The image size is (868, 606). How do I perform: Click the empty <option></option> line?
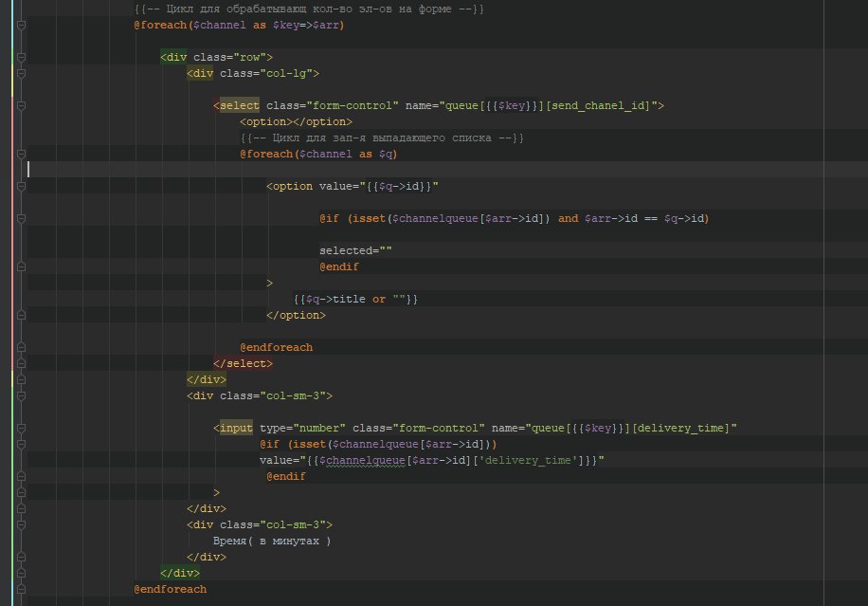[x=297, y=122]
